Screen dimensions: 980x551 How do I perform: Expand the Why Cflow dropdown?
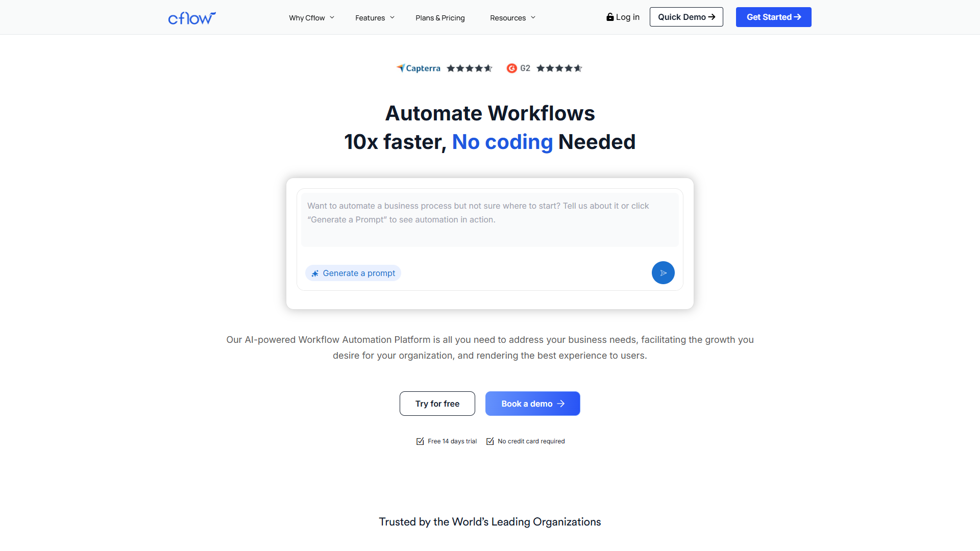coord(311,17)
